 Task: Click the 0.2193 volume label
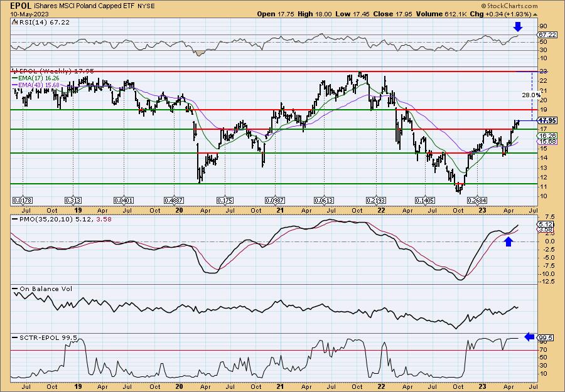[x=376, y=201]
